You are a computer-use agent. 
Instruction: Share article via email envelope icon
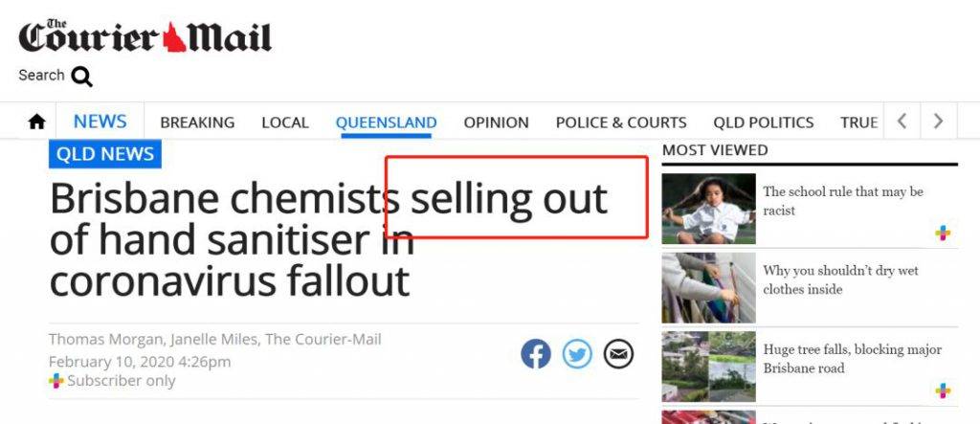click(x=618, y=354)
